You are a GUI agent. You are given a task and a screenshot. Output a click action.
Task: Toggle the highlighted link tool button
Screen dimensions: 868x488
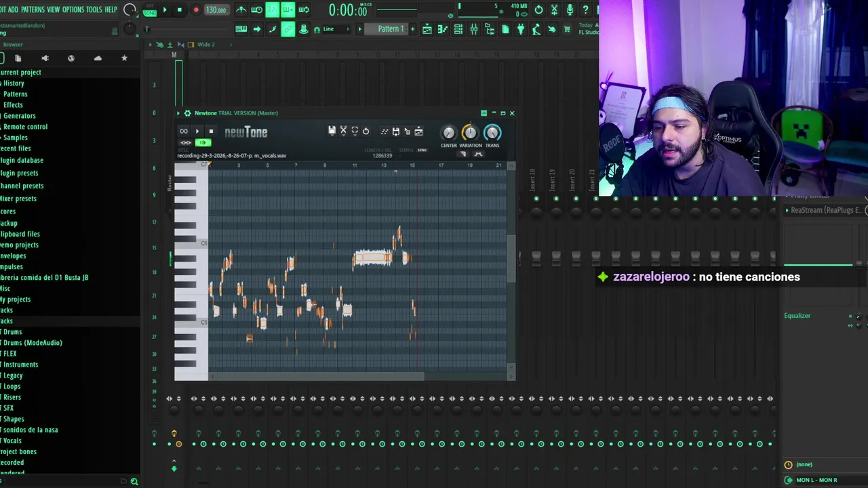coord(288,29)
